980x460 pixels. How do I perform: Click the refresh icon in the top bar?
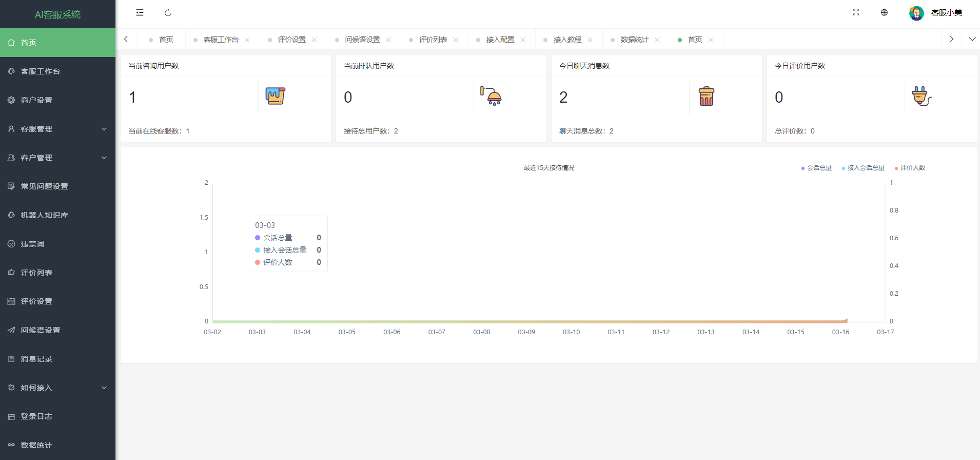click(168, 13)
